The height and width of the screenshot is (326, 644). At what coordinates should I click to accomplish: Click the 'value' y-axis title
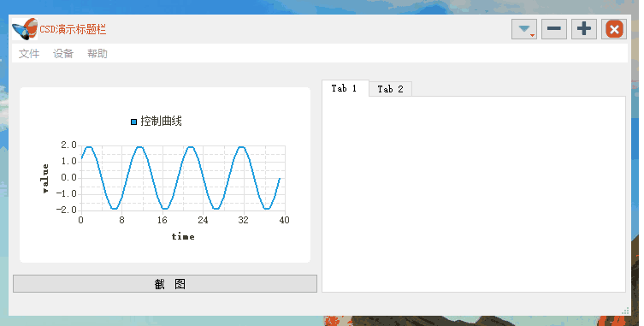(44, 179)
